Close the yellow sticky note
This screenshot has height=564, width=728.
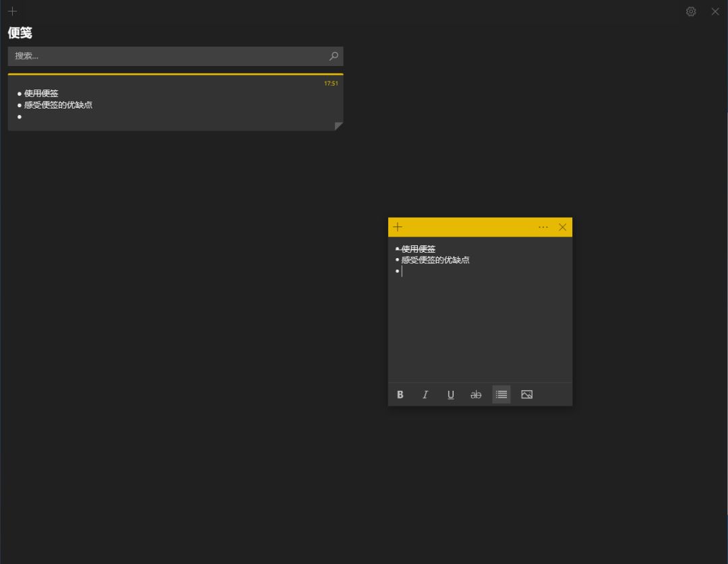coord(563,227)
